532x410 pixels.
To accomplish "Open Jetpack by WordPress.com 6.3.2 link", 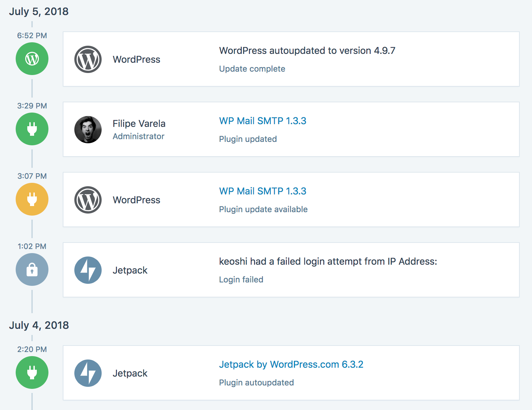I will point(291,364).
